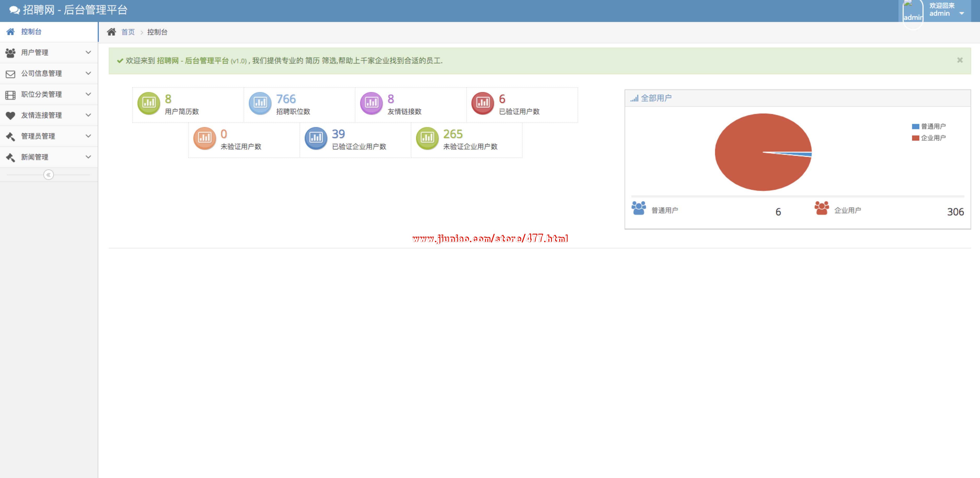Toggle 企业用户 series in chart legend

[928, 138]
